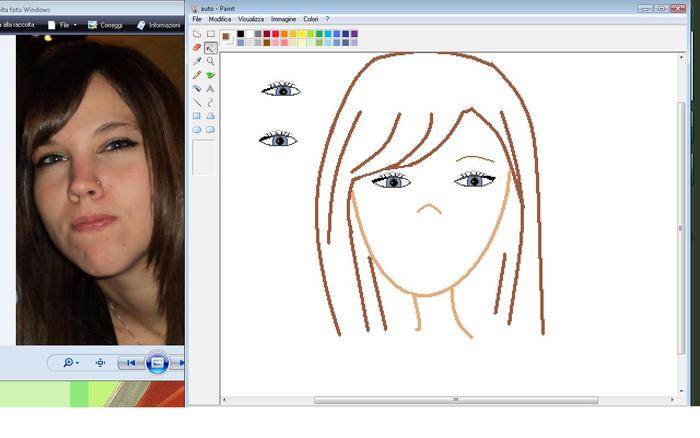Open the Immagine menu
This screenshot has height=438, width=700.
283,19
